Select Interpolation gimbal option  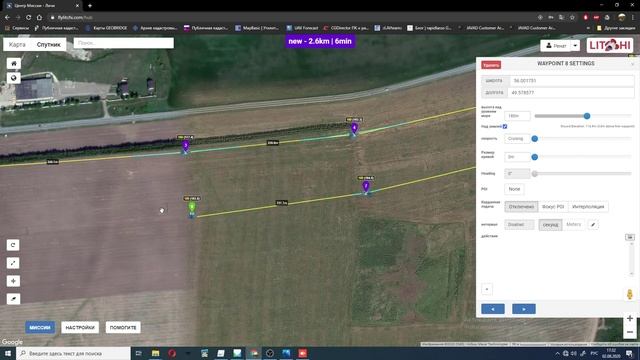point(588,207)
